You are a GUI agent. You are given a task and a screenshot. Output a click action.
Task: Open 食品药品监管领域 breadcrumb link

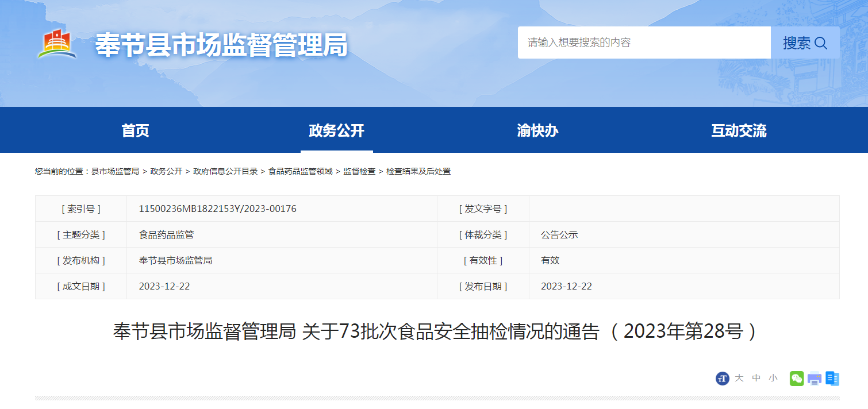(300, 171)
